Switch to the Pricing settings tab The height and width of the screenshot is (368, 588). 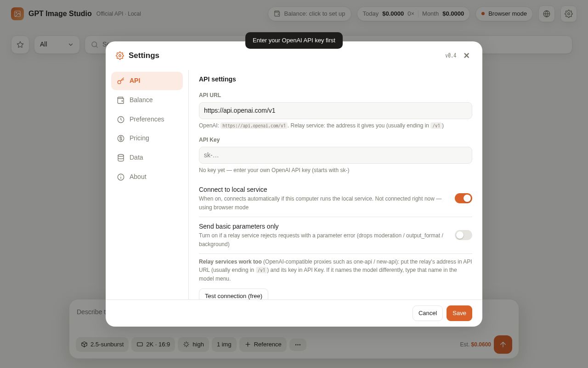click(x=147, y=138)
